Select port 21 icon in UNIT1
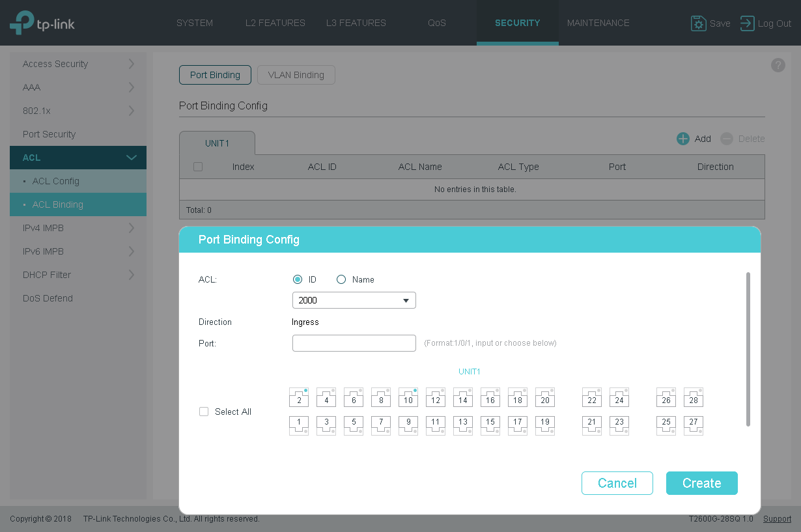 point(592,425)
